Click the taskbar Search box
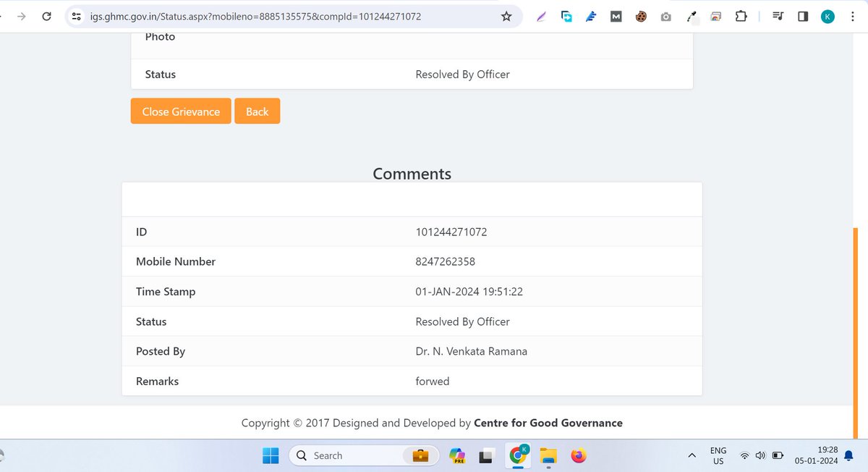 (364, 455)
